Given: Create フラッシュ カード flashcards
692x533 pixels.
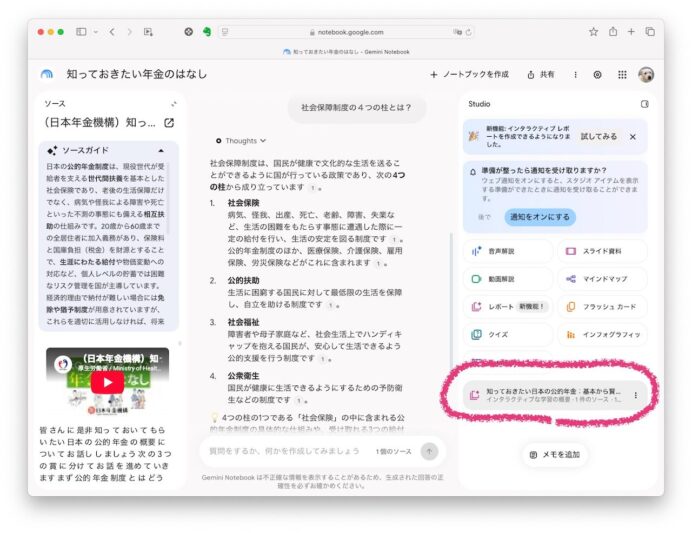Looking at the screenshot, I should (x=602, y=307).
